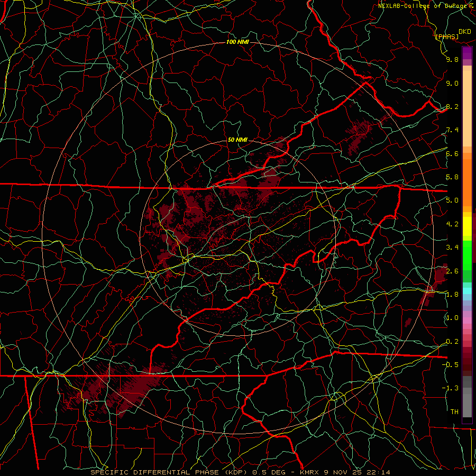Click the 0.5 DEG elevation text in the caption
Screen dimensions: 476x476
269,472
